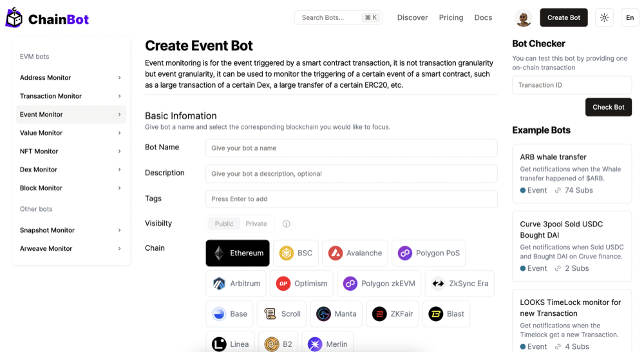Image resolution: width=644 pixels, height=352 pixels.
Task: Set visibility to Public
Action: tap(224, 224)
